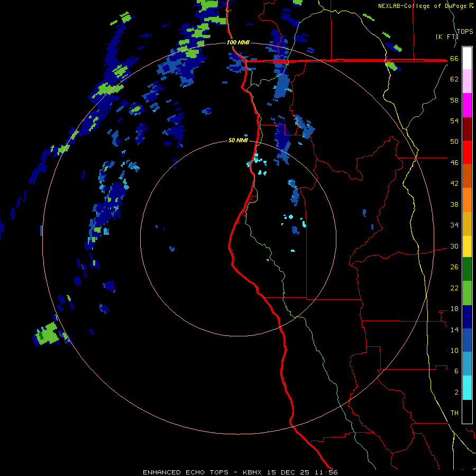Click the dark green legend swatch
This screenshot has height=476, width=476.
(x=467, y=269)
